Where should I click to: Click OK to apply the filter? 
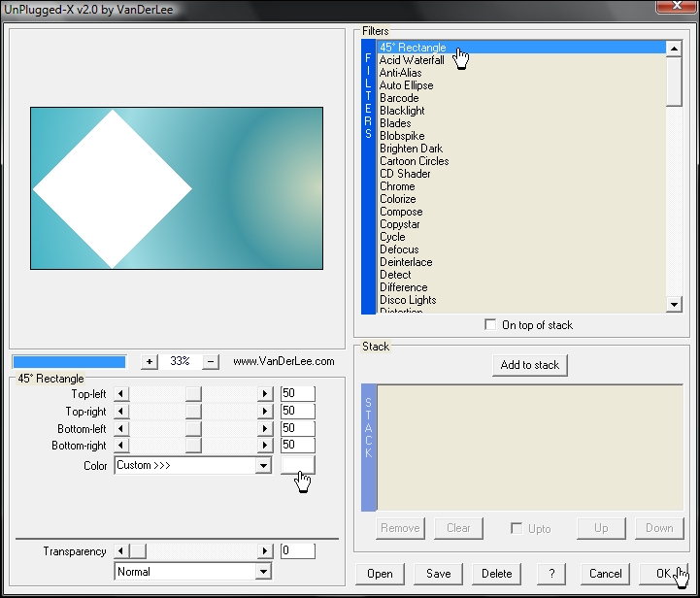pyautogui.click(x=663, y=574)
